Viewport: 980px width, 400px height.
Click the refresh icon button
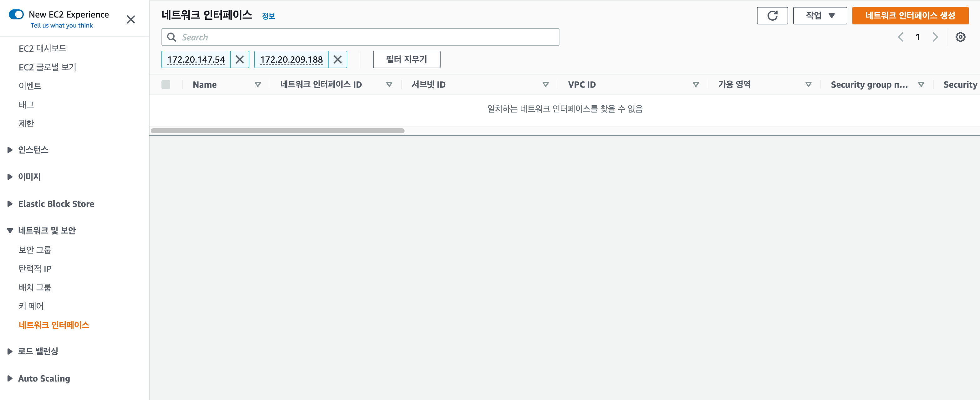click(x=772, y=16)
